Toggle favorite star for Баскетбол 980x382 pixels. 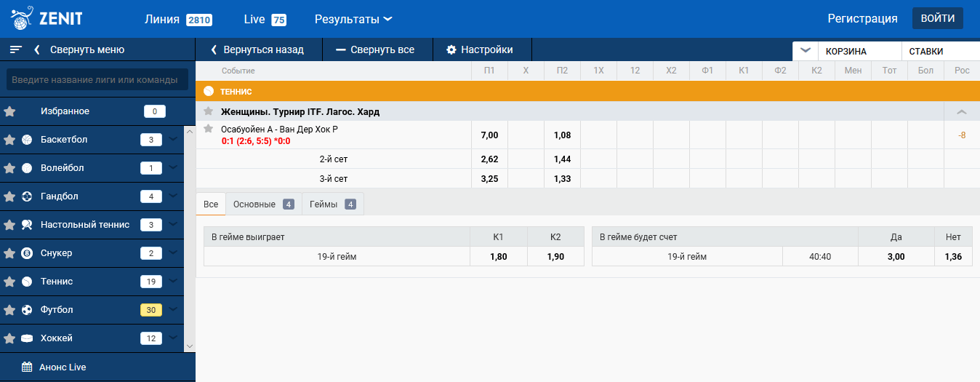pos(9,140)
